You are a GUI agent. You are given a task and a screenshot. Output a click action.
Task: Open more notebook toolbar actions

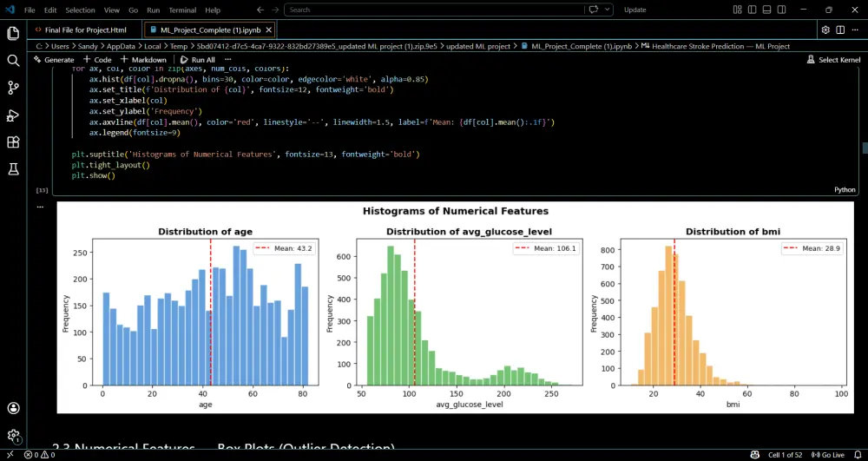pyautogui.click(x=228, y=60)
